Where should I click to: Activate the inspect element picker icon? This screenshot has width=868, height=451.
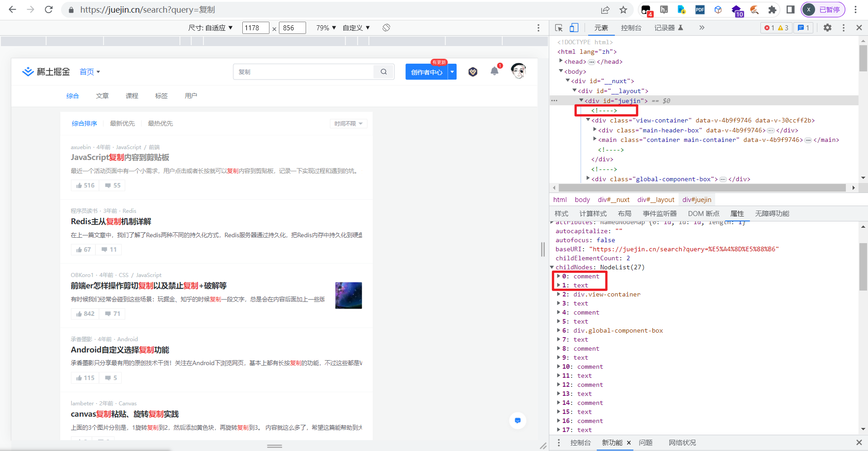(559, 28)
